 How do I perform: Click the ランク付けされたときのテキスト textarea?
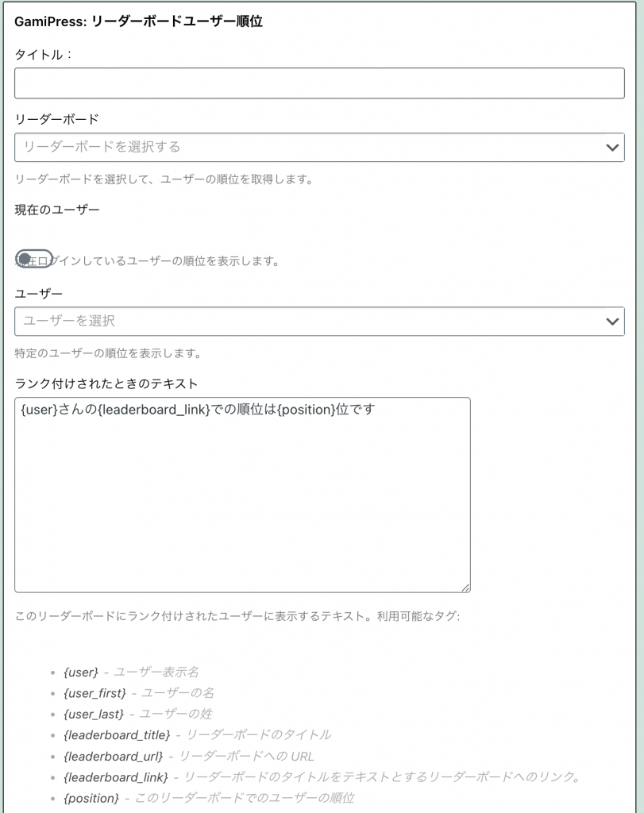point(243,495)
